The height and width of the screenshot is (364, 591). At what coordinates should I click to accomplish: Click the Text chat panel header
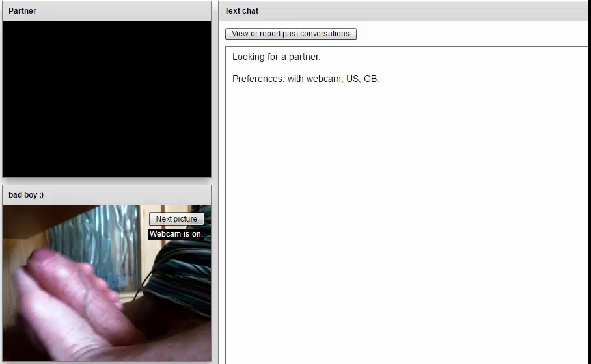(404, 11)
